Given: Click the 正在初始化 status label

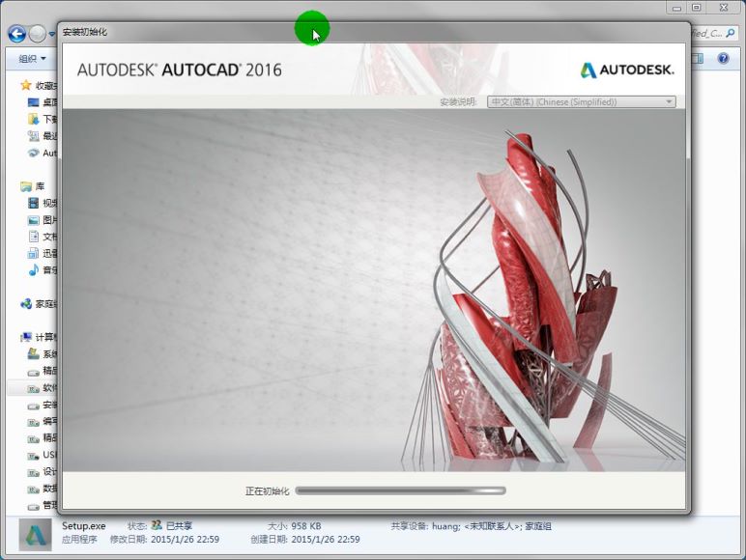Looking at the screenshot, I should click(x=267, y=491).
